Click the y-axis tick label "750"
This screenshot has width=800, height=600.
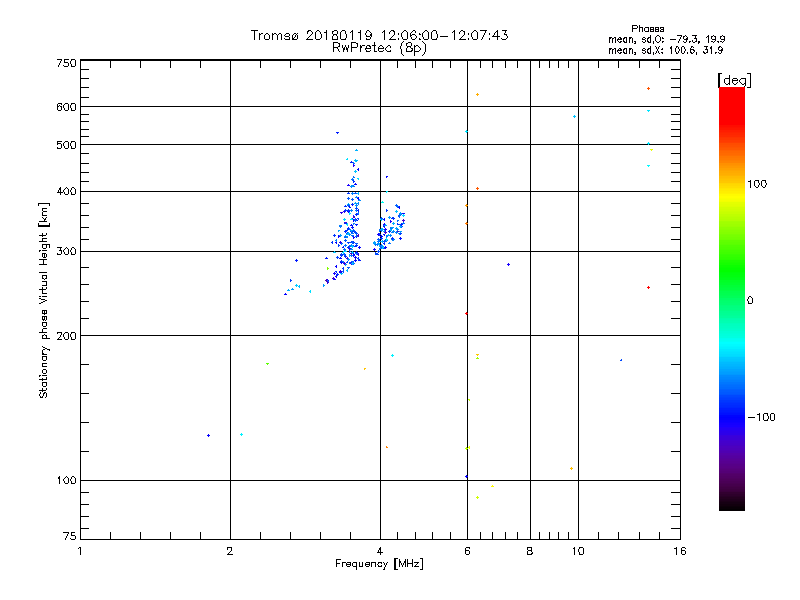click(x=67, y=63)
